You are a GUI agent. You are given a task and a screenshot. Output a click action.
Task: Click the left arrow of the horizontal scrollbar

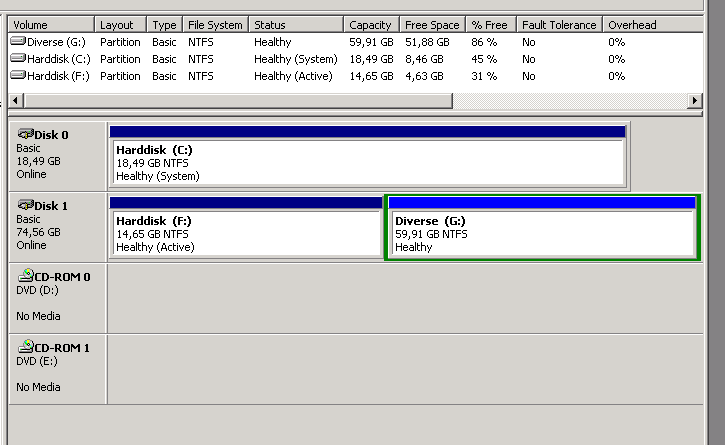[16, 100]
